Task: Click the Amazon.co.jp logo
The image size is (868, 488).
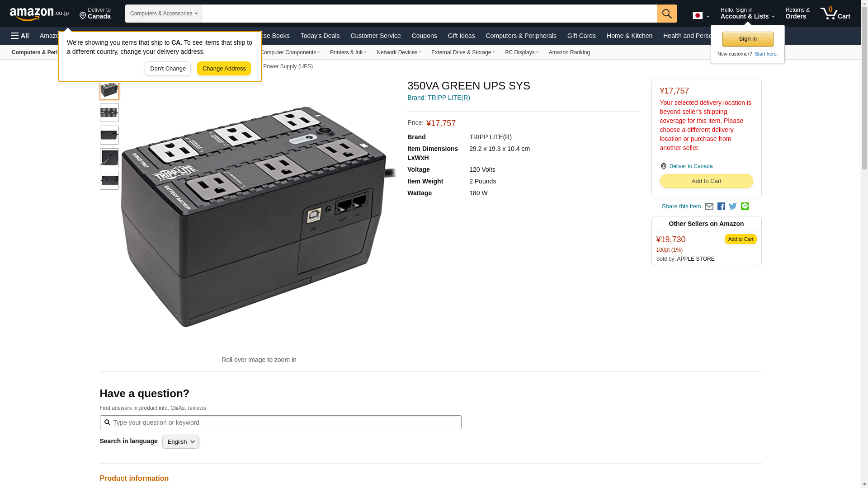Action: (39, 14)
